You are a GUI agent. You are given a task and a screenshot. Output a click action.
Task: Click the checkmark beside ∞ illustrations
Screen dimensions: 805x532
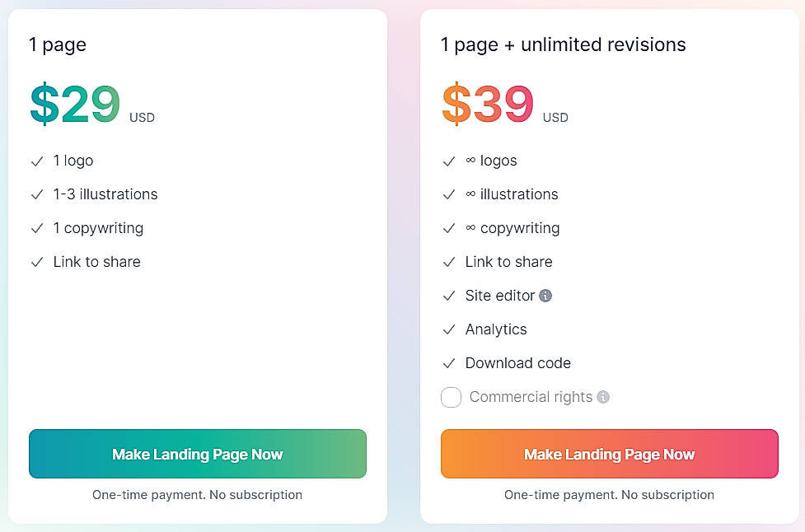[x=449, y=194]
